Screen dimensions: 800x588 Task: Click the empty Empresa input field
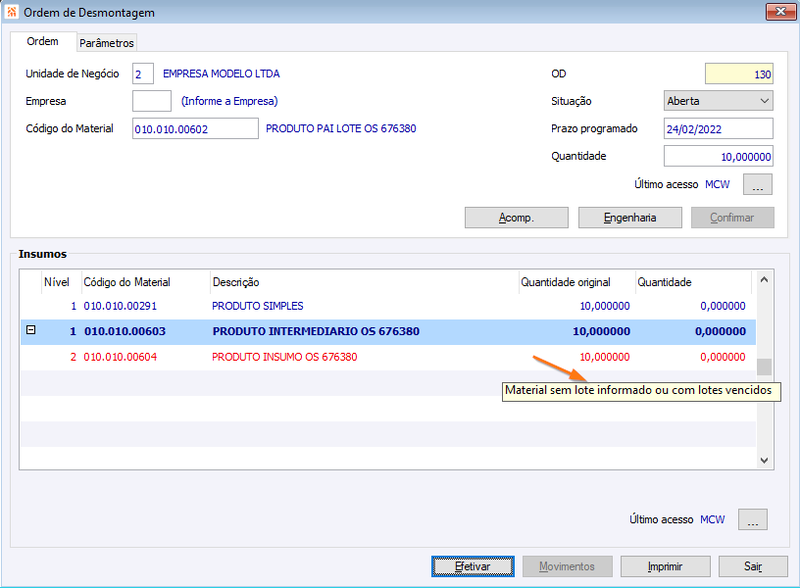tap(152, 101)
